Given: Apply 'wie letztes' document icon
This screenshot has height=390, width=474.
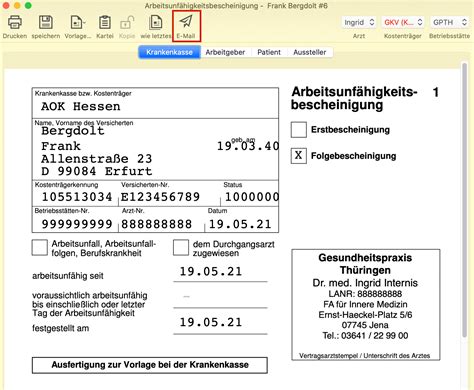Looking at the screenshot, I should point(156,23).
